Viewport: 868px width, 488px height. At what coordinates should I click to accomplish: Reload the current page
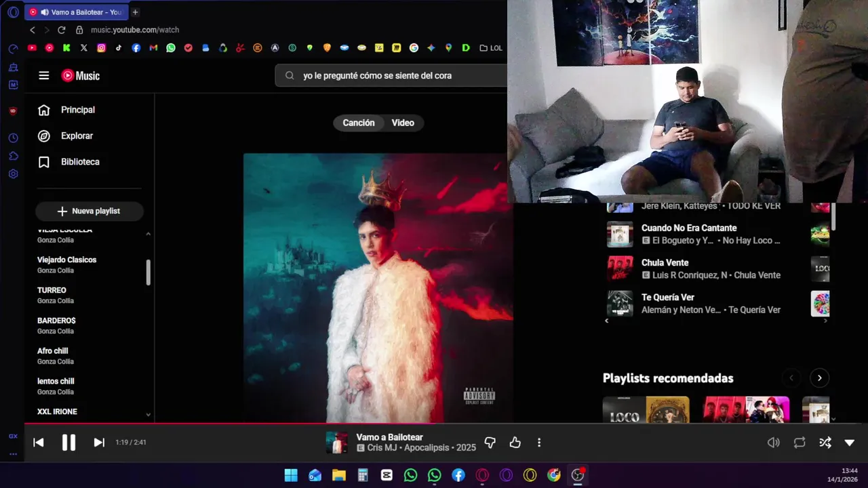61,30
